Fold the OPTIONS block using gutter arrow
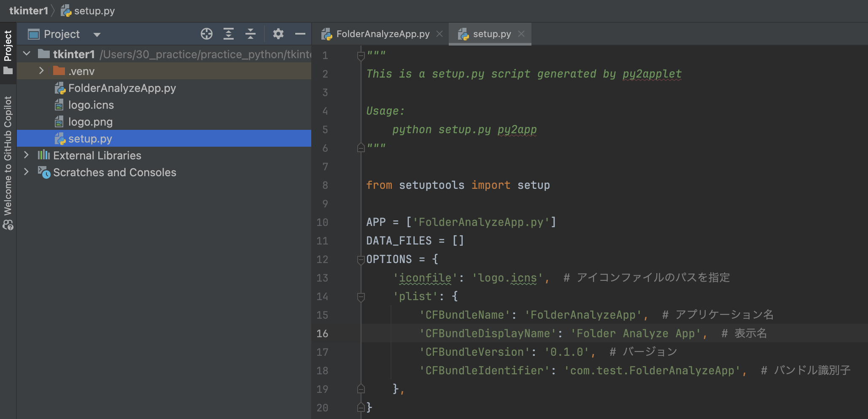This screenshot has height=419, width=868. (x=361, y=259)
